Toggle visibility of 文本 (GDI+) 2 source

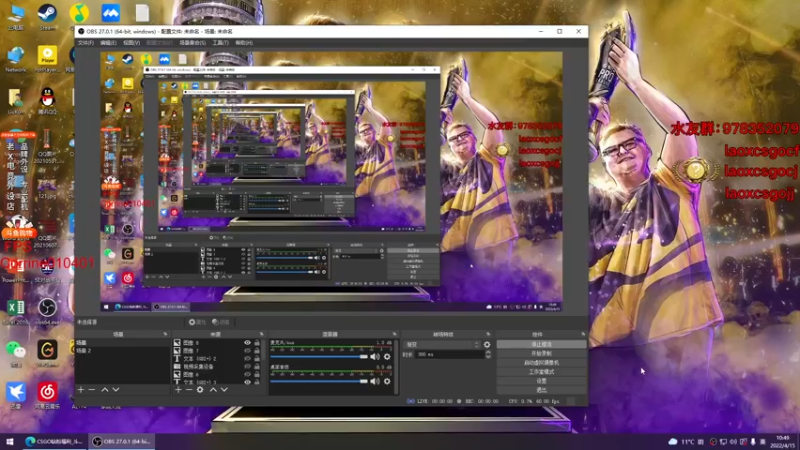pyautogui.click(x=247, y=359)
